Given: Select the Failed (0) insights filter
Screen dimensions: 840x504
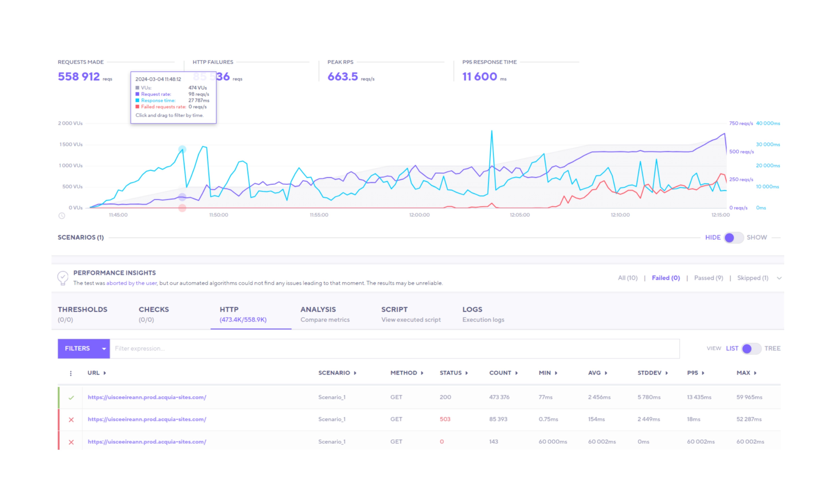Looking at the screenshot, I should [x=665, y=278].
